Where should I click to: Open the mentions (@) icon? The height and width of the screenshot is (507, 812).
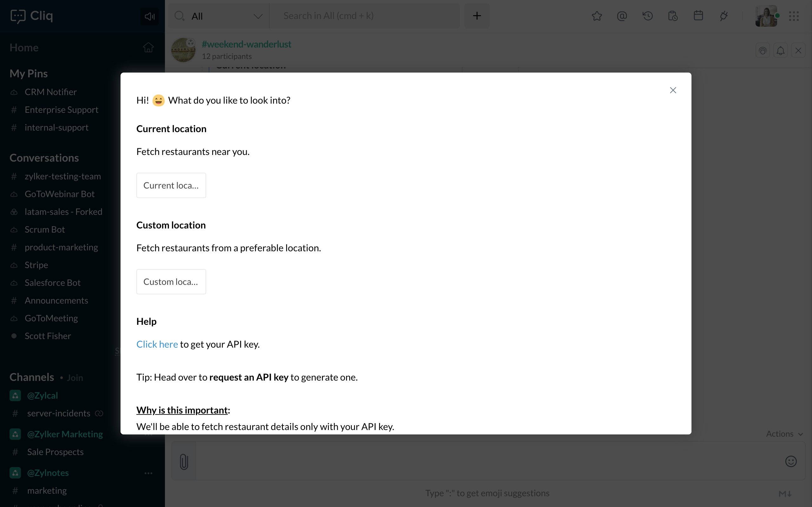(x=622, y=16)
